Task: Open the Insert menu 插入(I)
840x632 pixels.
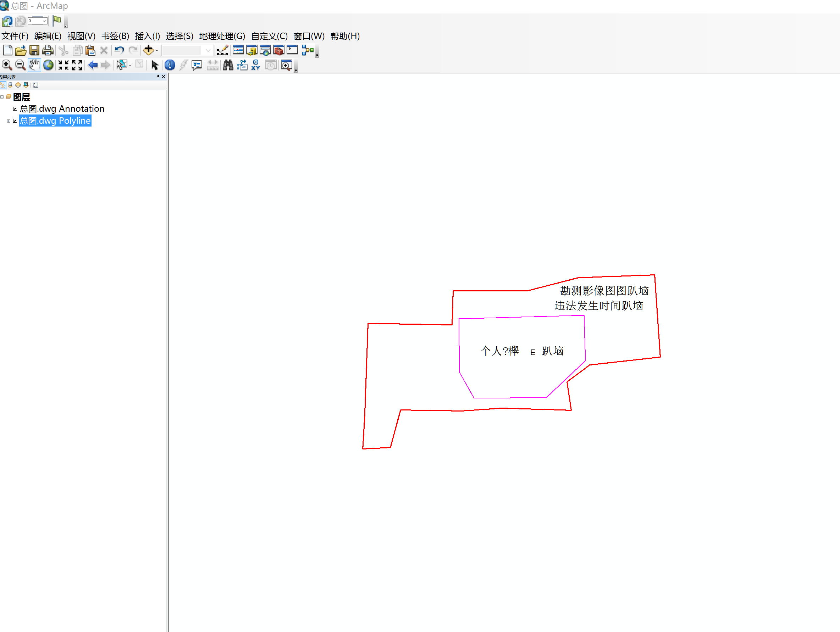Action: (x=147, y=36)
